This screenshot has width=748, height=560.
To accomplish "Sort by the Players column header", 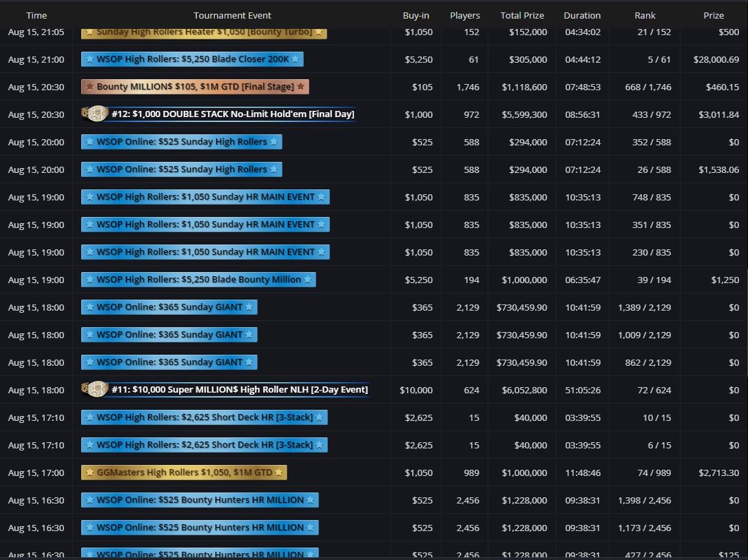I will click(x=465, y=15).
